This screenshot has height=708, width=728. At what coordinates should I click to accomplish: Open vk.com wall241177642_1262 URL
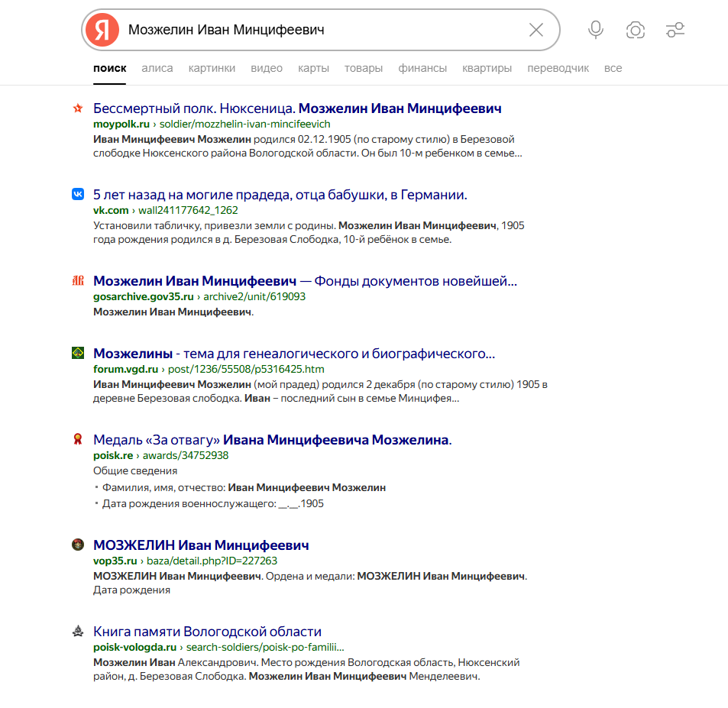165,210
